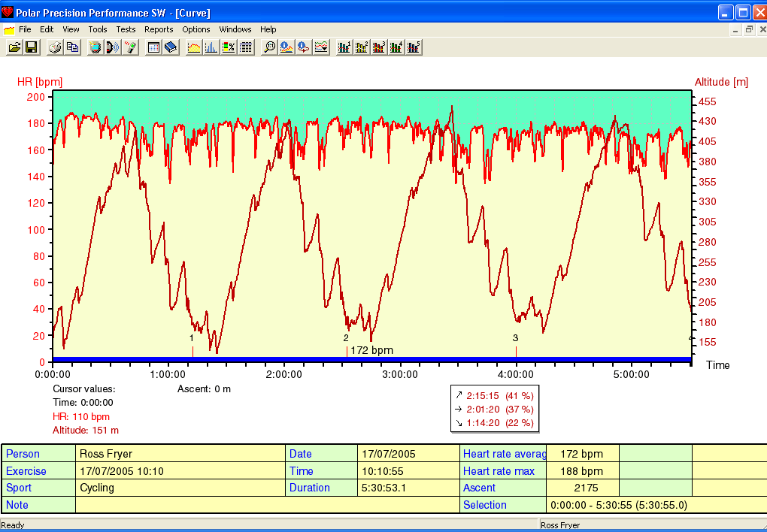The height and width of the screenshot is (532, 767).
Task: Open the Options menu
Action: pos(196,29)
